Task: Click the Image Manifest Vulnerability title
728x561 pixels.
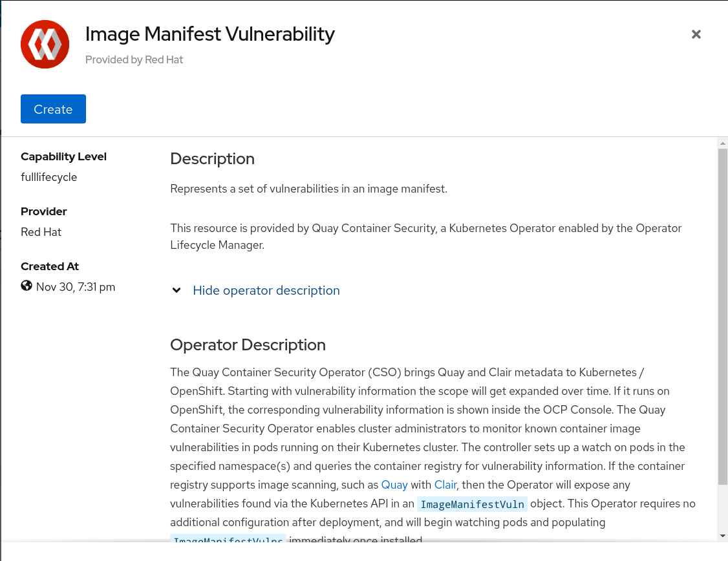Action: click(210, 34)
